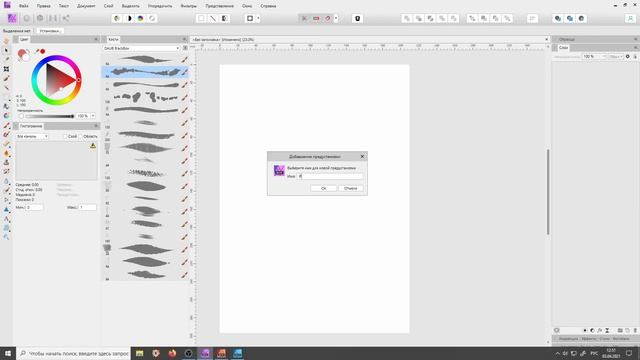Apply Auto Colors from the toolbar
This screenshot has width=640, height=360.
point(141,18)
